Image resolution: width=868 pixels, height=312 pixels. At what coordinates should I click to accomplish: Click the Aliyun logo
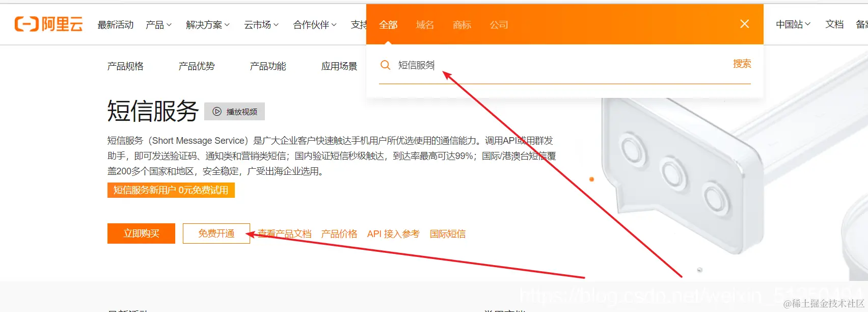click(48, 24)
